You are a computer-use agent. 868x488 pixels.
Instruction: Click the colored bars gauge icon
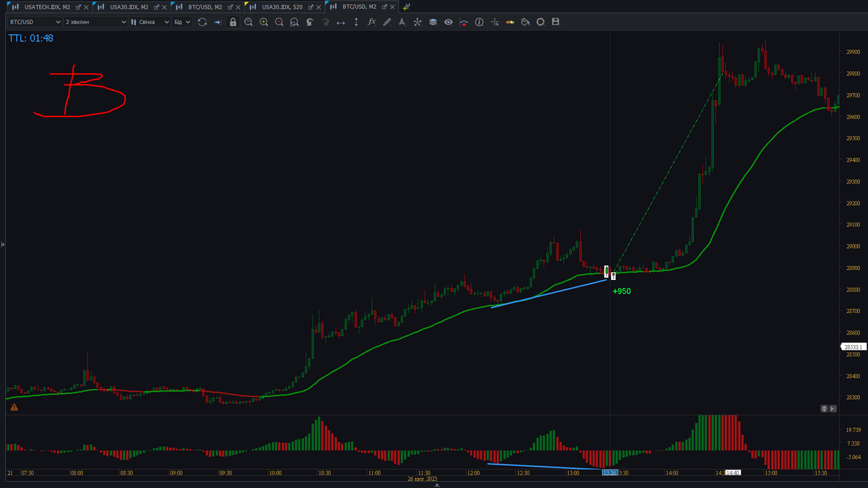pyautogui.click(x=510, y=22)
